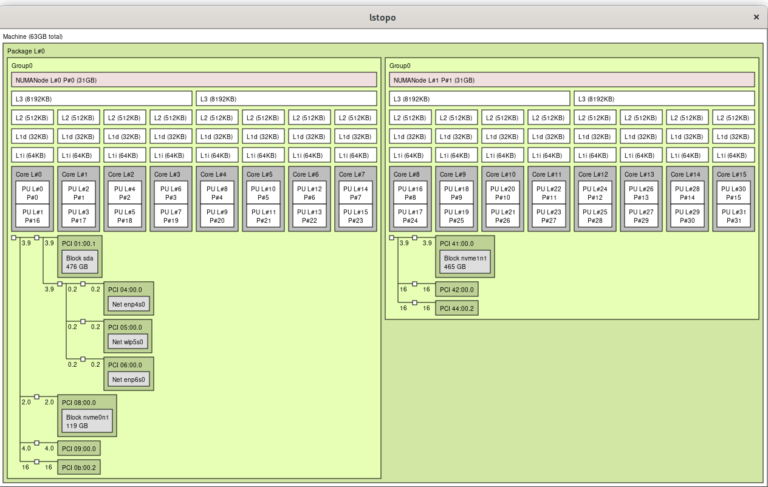Select the Core L#8 label
The image size is (768, 487).
pos(406,174)
